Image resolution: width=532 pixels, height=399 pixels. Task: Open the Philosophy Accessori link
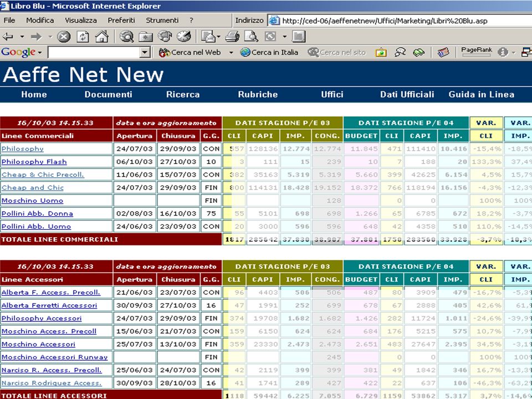42,318
